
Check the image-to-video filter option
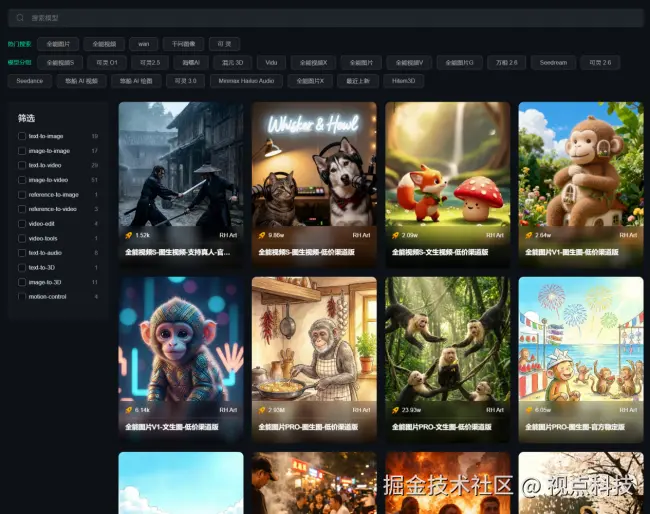point(22,180)
